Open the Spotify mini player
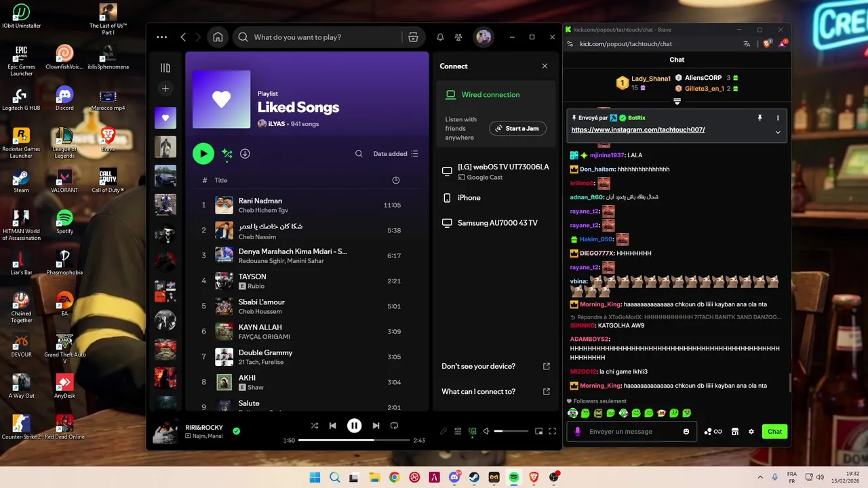 point(538,431)
